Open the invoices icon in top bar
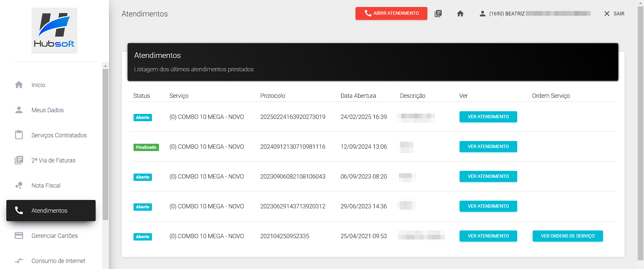Image resolution: width=644 pixels, height=269 pixels. pos(438,13)
